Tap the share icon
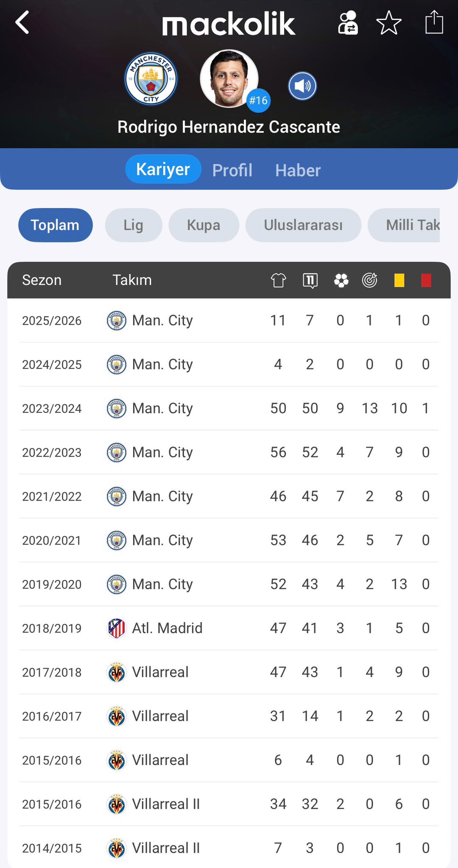The height and width of the screenshot is (868, 458). click(434, 22)
